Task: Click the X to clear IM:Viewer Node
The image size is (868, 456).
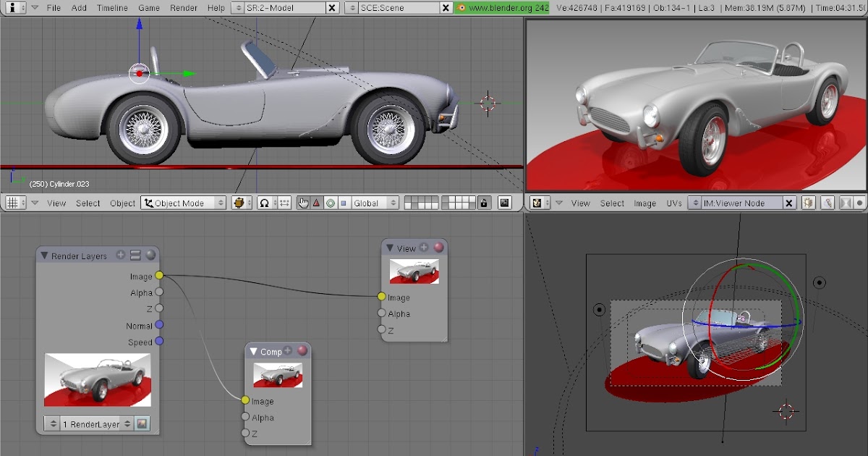Action: click(790, 203)
